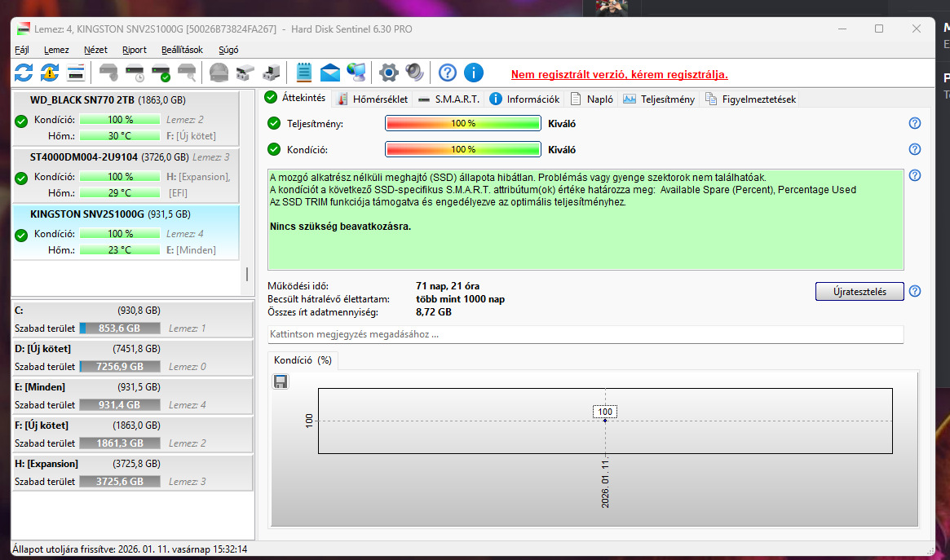Click the red registration notice link

619,74
